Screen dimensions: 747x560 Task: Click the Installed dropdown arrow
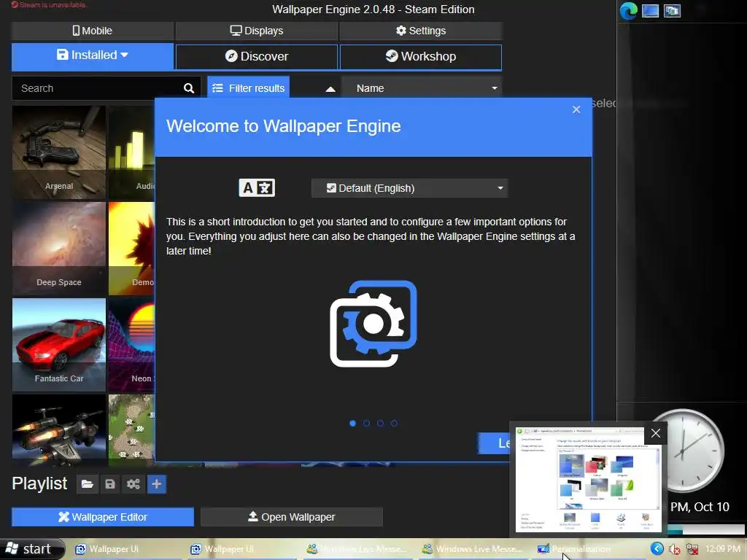click(124, 55)
